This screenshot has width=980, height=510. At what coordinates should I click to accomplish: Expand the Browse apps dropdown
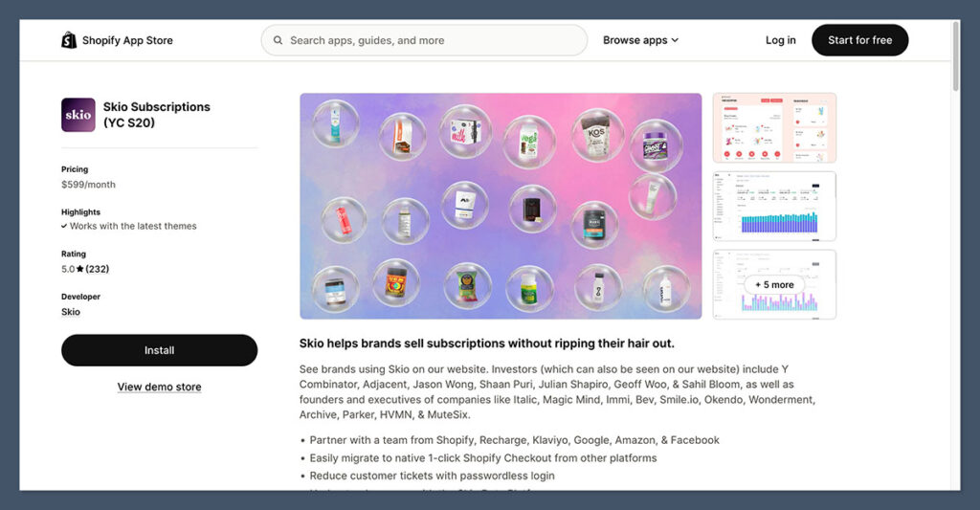(640, 40)
